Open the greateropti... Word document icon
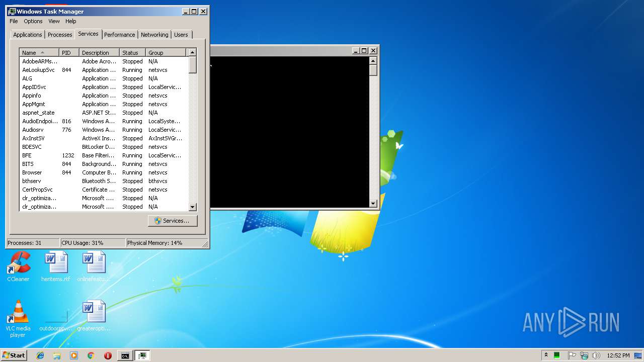Screen dimensions: 644x362 tap(94, 316)
